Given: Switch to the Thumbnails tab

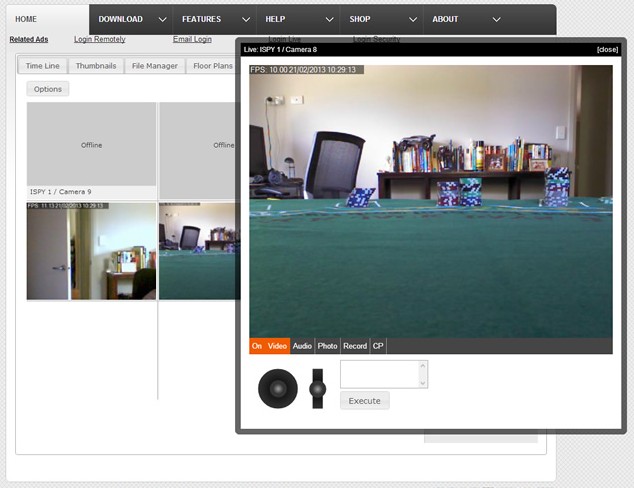Looking at the screenshot, I should pos(96,66).
